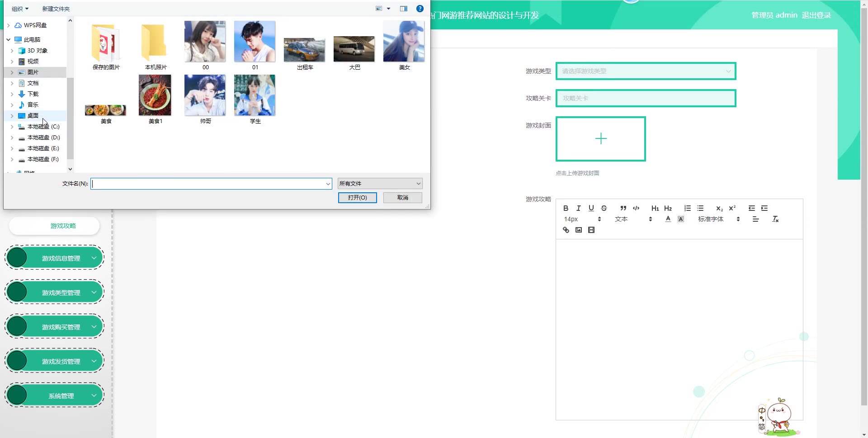Open 组织 menu in file dialog
868x438 pixels.
point(20,9)
